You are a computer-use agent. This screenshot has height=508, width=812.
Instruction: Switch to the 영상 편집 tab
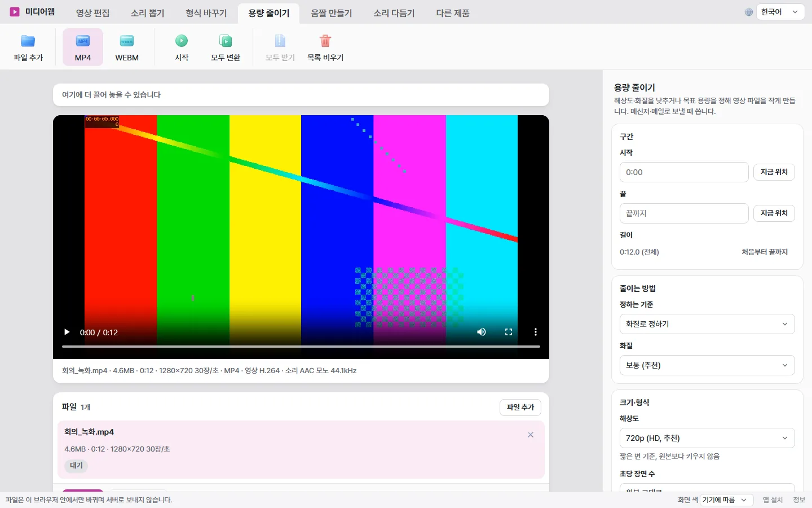pos(93,13)
